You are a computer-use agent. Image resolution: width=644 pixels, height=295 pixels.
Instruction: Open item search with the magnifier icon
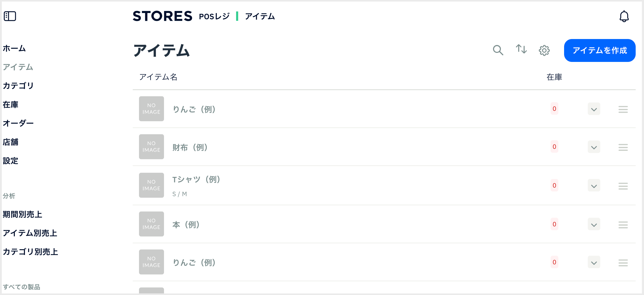point(498,50)
